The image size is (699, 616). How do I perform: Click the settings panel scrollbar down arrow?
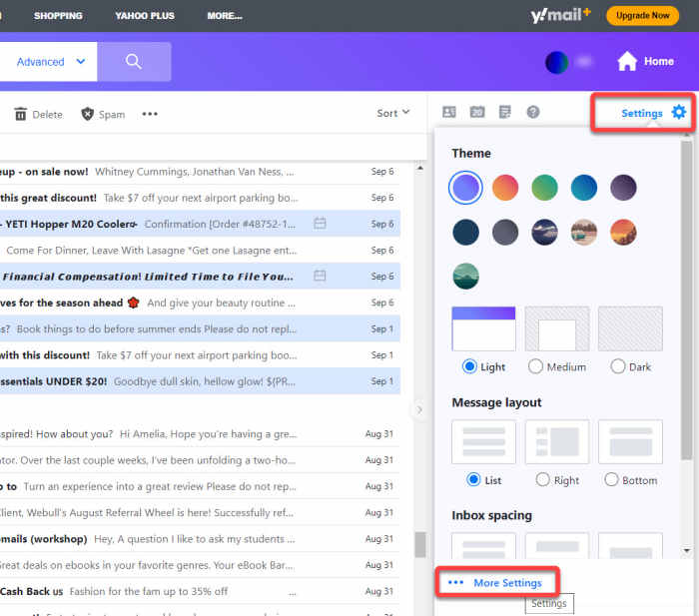(x=687, y=551)
